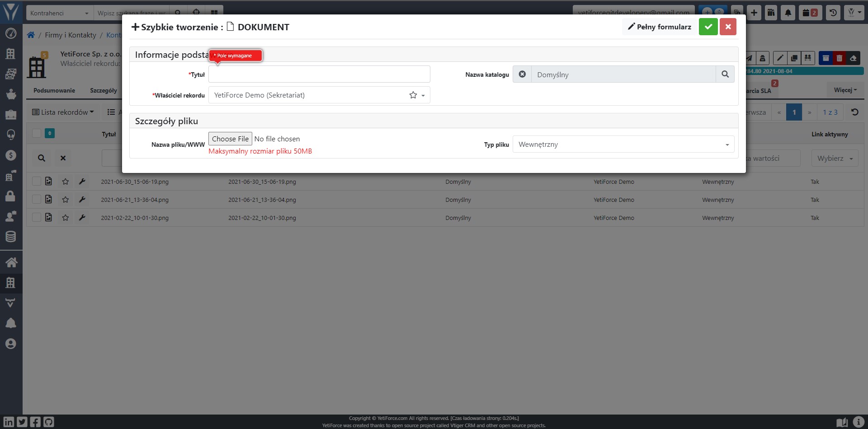Open the house icon in the sidebar
Image resolution: width=868 pixels, height=429 pixels.
point(11,262)
